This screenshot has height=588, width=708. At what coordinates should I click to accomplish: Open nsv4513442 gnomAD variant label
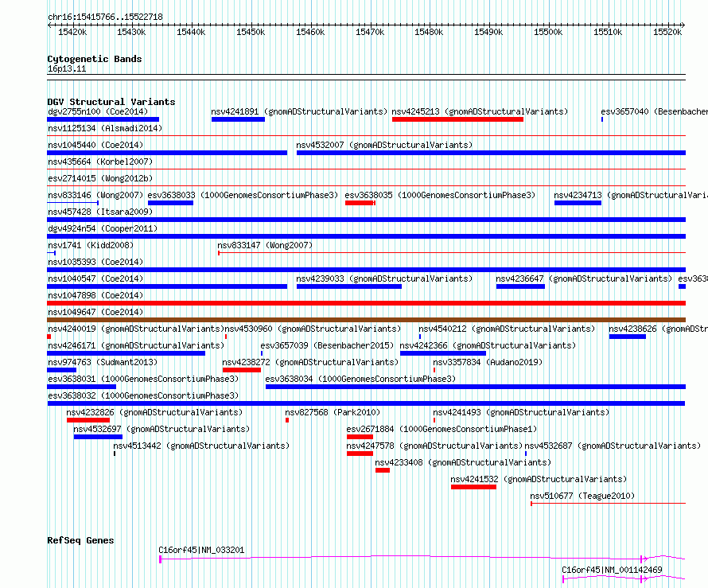(x=201, y=446)
